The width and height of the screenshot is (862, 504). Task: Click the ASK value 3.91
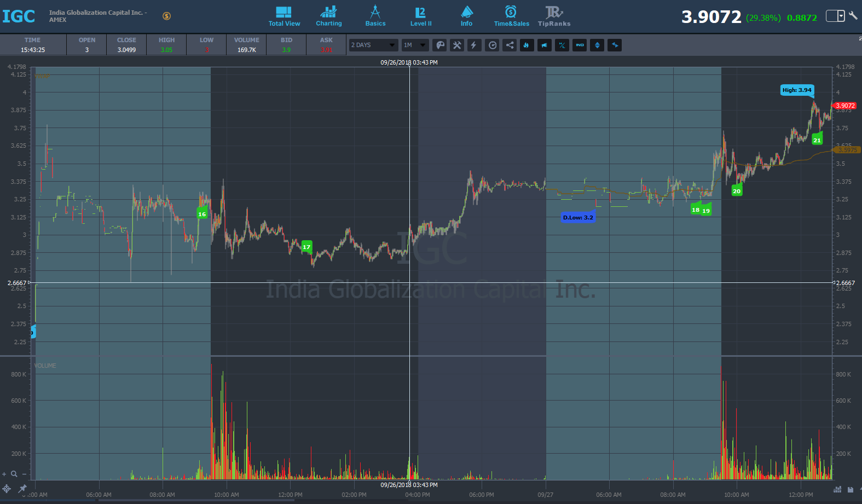click(x=326, y=50)
